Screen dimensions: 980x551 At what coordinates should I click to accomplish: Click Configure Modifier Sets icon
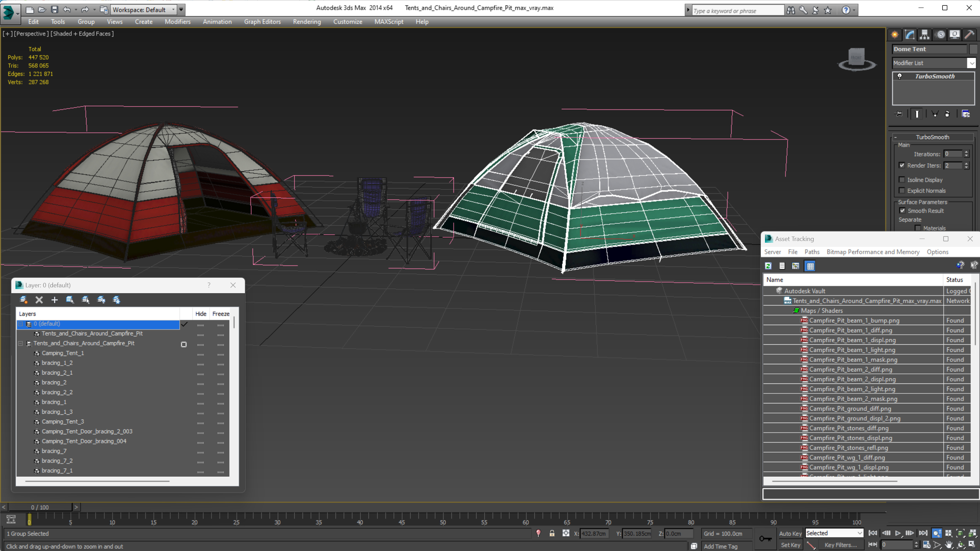(966, 114)
